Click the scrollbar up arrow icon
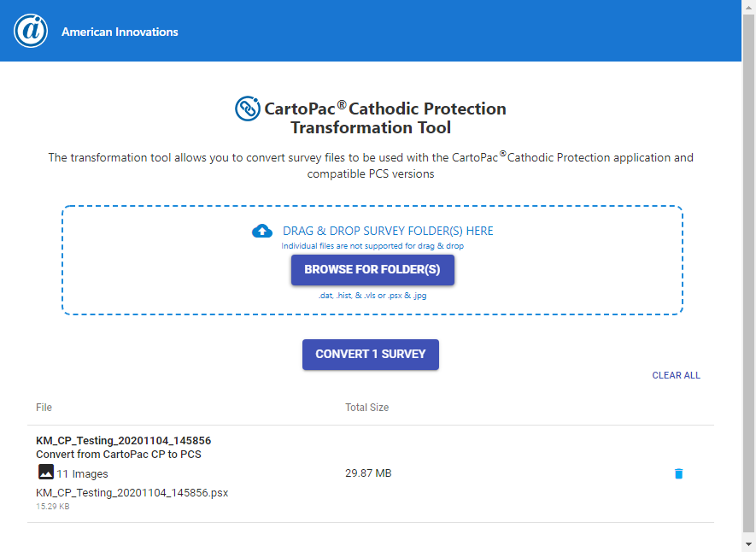The height and width of the screenshot is (552, 756). (749, 6)
